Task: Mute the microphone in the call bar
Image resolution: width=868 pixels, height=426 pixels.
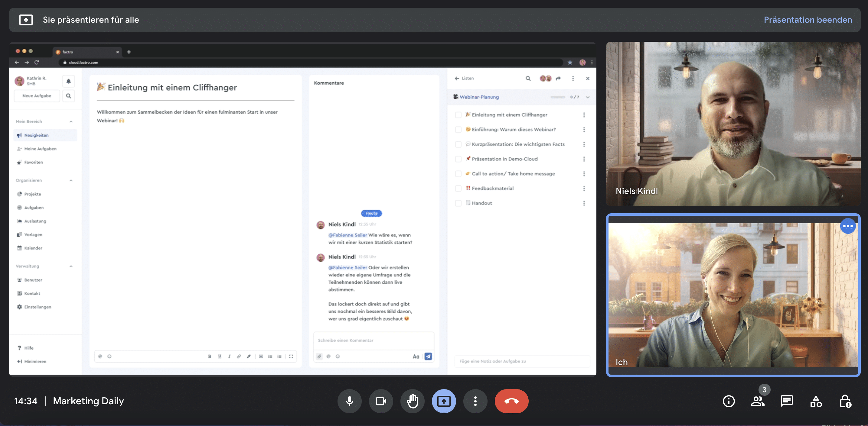Action: click(x=349, y=401)
